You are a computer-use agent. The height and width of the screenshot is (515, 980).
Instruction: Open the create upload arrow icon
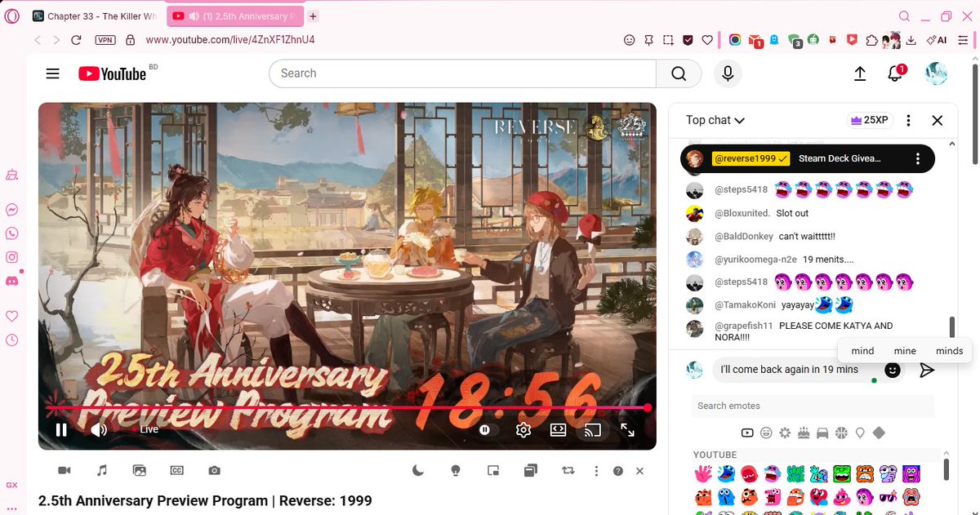(x=860, y=73)
